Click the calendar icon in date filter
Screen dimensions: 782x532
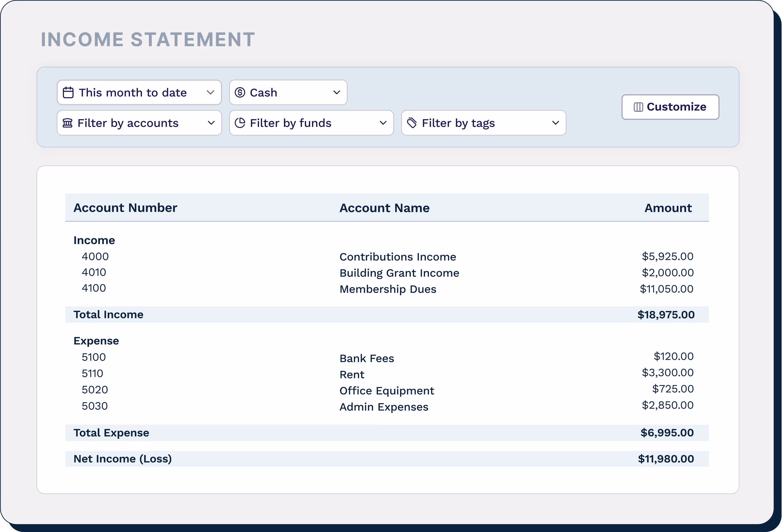coord(68,93)
